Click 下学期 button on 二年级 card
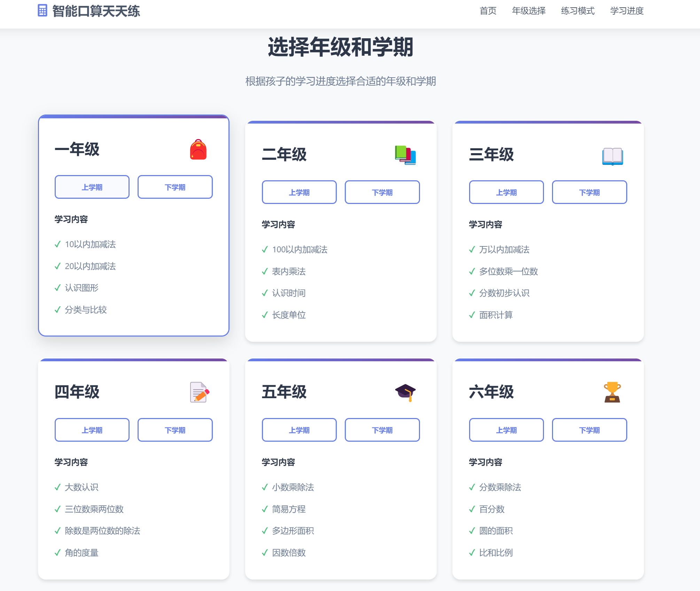700x591 pixels. 382,192
